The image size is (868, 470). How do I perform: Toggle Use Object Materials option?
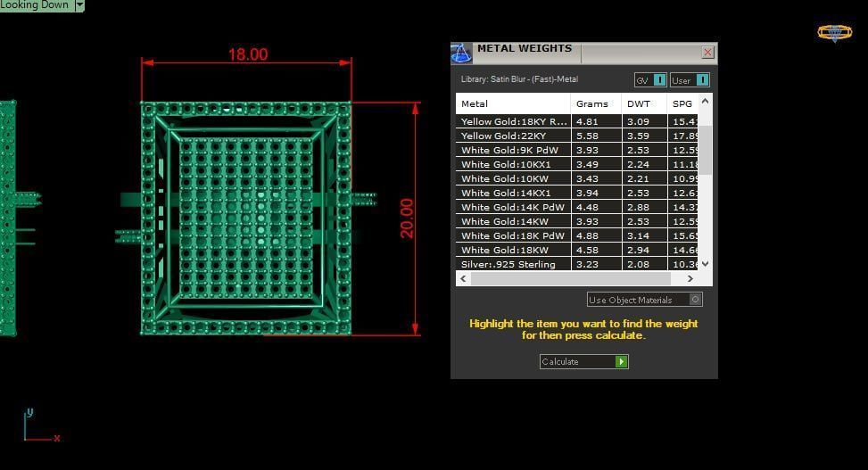(x=645, y=300)
